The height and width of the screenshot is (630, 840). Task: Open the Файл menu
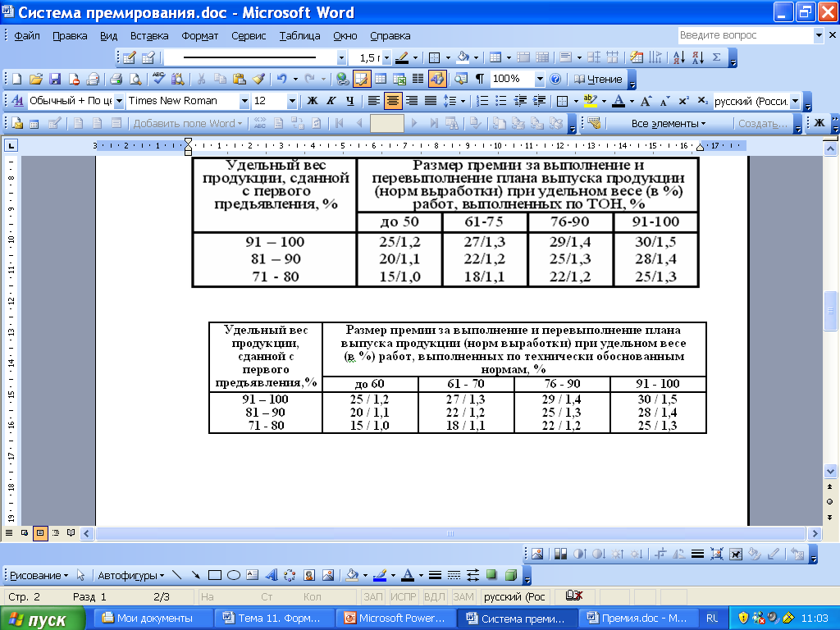pos(27,36)
